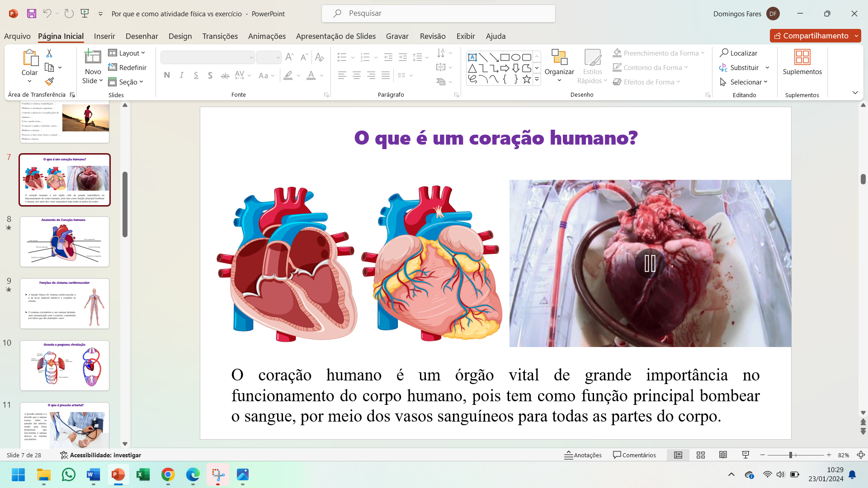This screenshot has width=868, height=488.
Task: Open Google Chrome from the taskbar
Action: (168, 475)
